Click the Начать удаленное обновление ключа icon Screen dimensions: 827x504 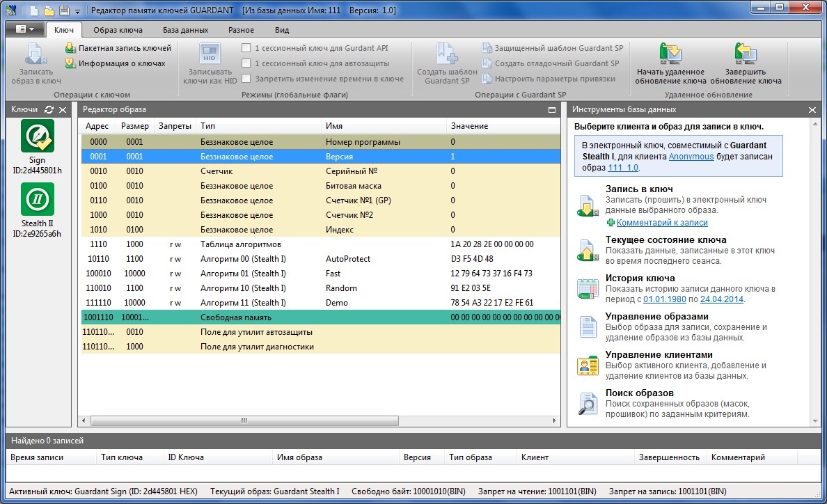(x=670, y=54)
